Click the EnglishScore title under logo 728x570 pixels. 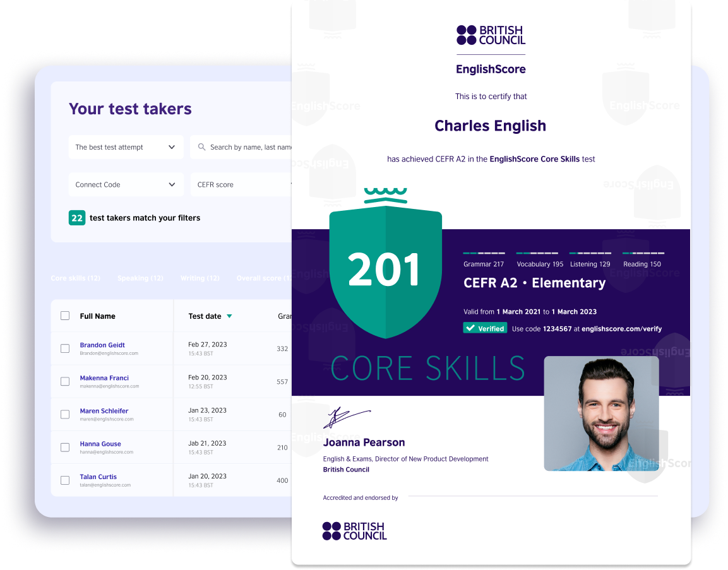(x=491, y=69)
